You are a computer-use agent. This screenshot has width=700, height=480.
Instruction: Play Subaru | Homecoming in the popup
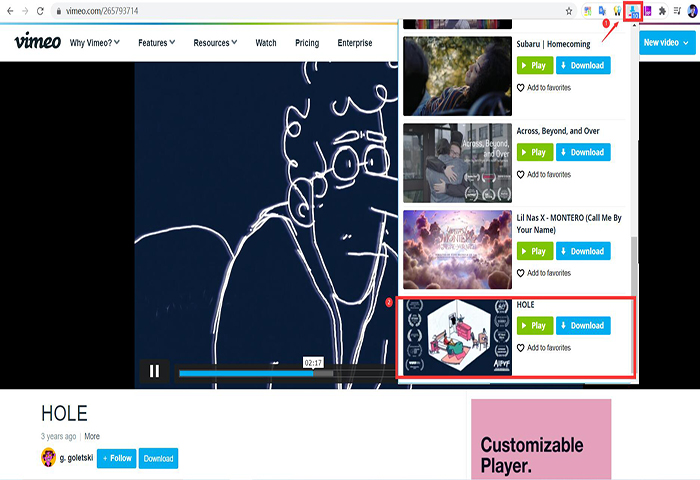(535, 65)
